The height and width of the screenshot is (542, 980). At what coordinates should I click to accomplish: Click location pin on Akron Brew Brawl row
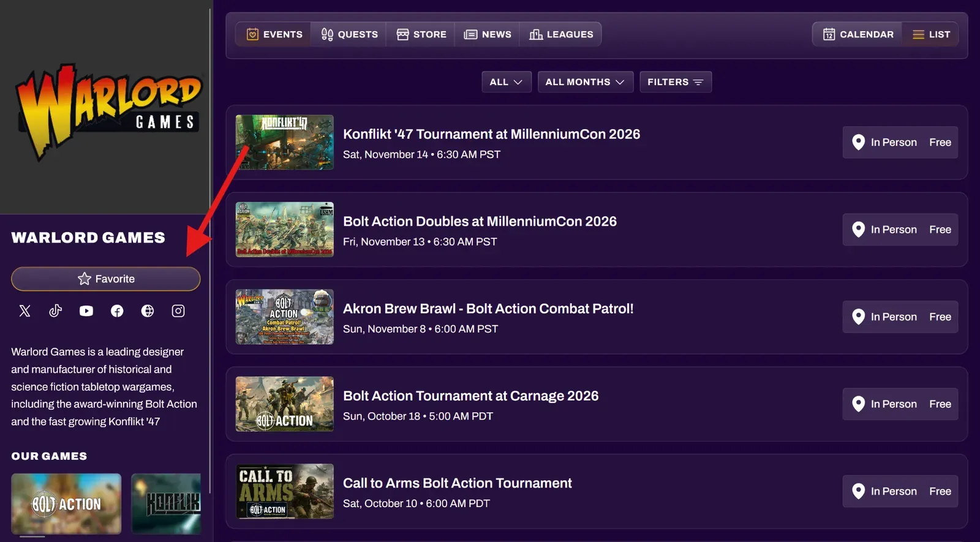pyautogui.click(x=859, y=317)
